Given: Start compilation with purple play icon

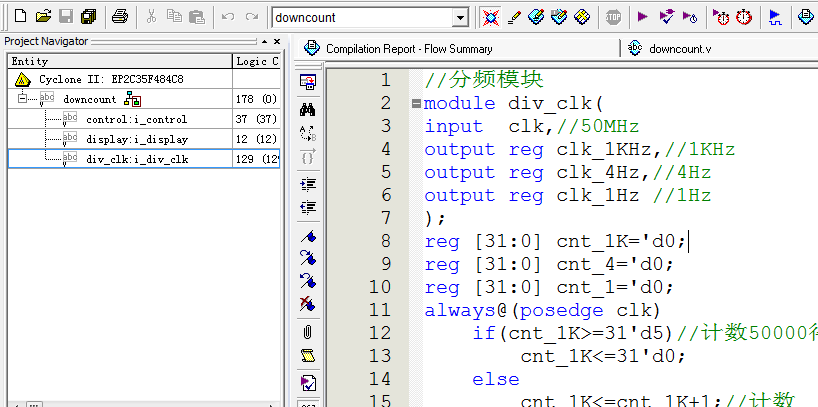Looking at the screenshot, I should pos(643,17).
